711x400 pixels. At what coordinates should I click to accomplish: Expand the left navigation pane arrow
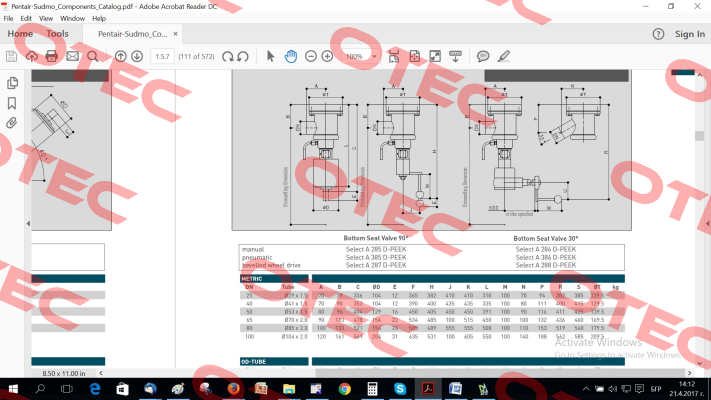[x=28, y=223]
